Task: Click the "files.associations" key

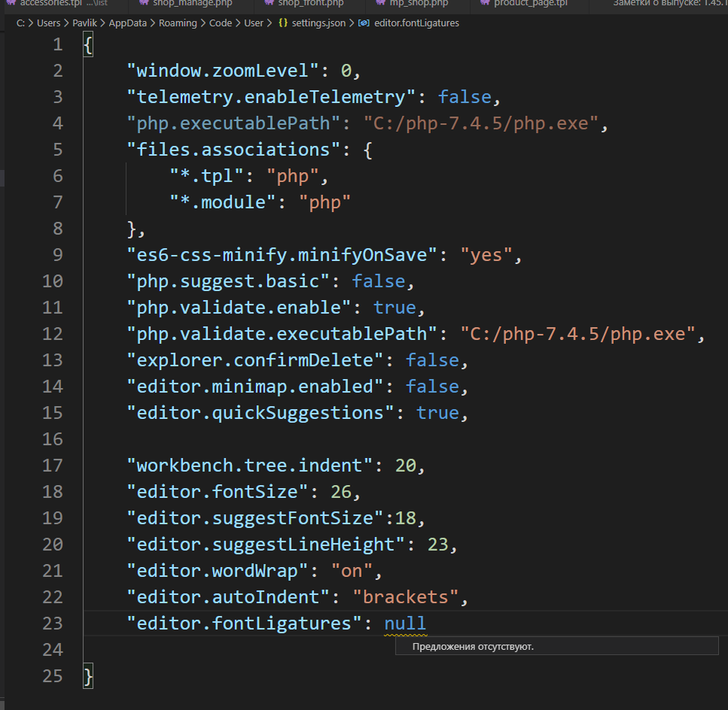Action: 233,150
